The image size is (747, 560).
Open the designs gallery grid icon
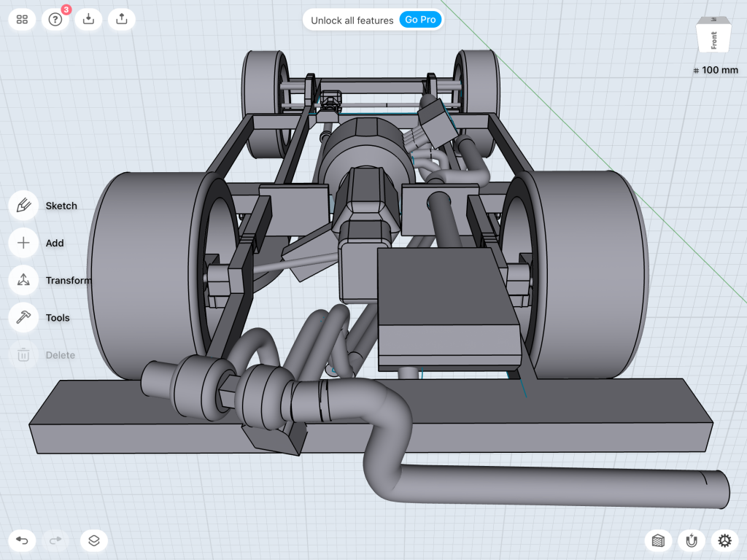point(23,20)
